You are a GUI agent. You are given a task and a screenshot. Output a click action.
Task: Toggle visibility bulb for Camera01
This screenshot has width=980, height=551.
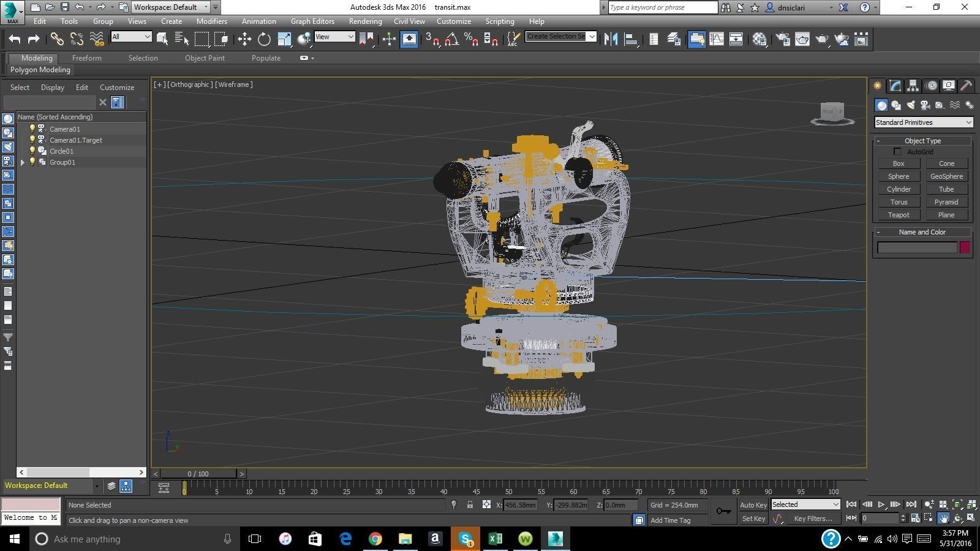(32, 129)
